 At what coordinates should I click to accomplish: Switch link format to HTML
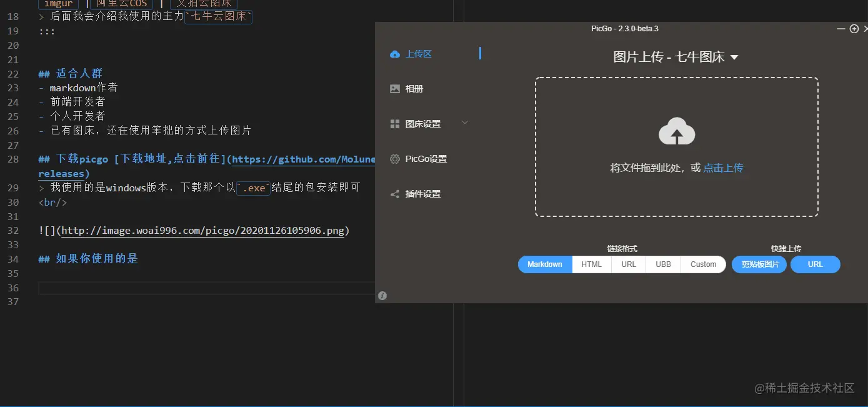pos(591,264)
